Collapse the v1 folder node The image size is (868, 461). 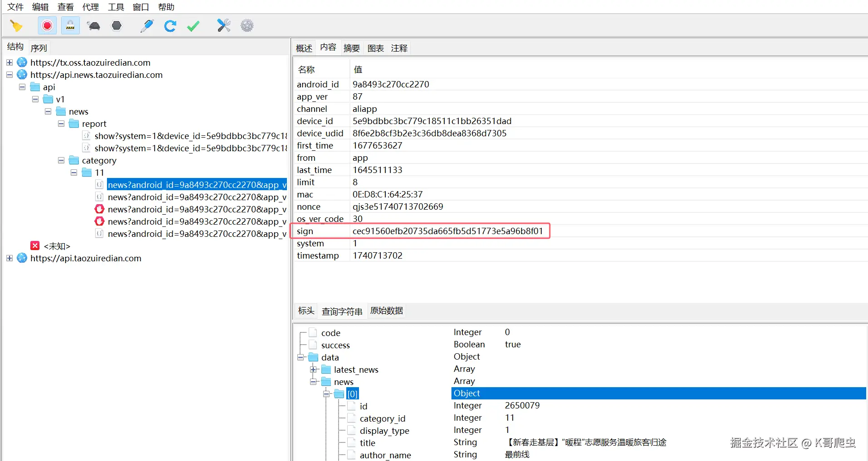[35, 99]
